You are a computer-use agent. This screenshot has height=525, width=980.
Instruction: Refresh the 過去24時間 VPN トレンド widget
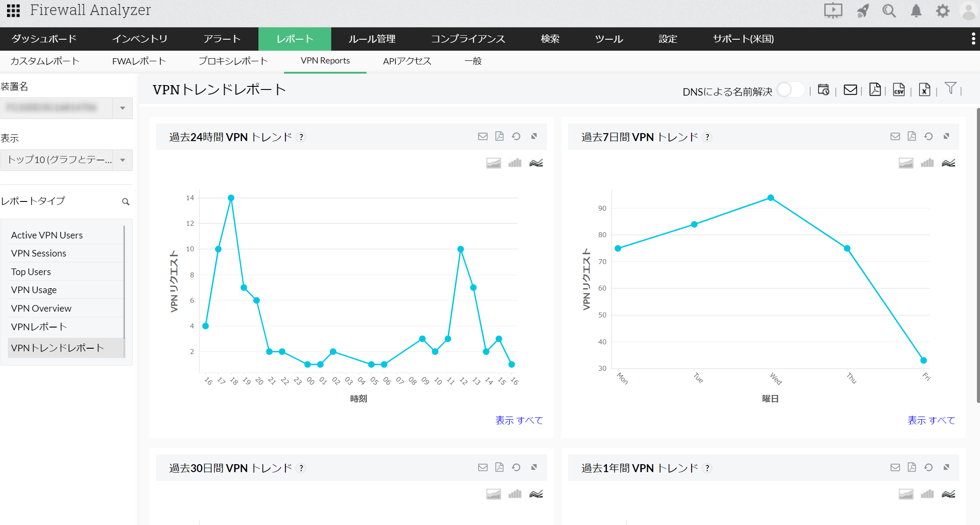pyautogui.click(x=516, y=137)
